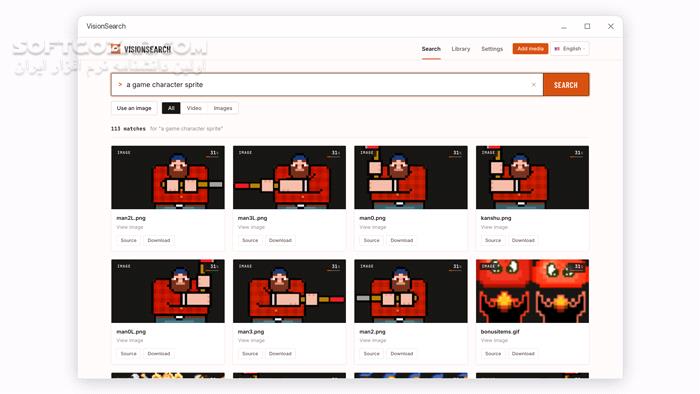Open the Settings tab
The height and width of the screenshot is (394, 700).
coord(492,49)
